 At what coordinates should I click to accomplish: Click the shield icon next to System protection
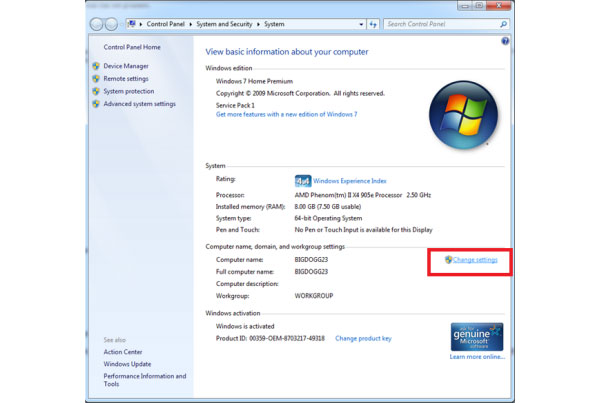tap(96, 91)
